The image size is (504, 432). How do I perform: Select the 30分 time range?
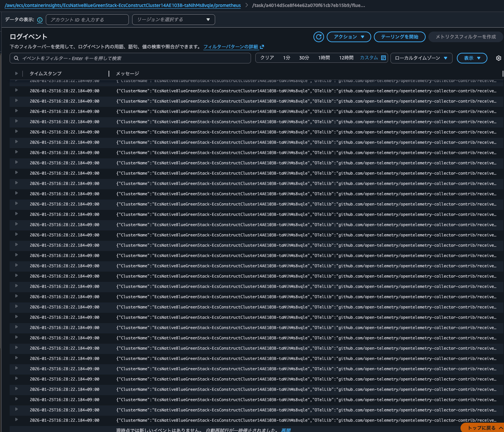tap(304, 58)
